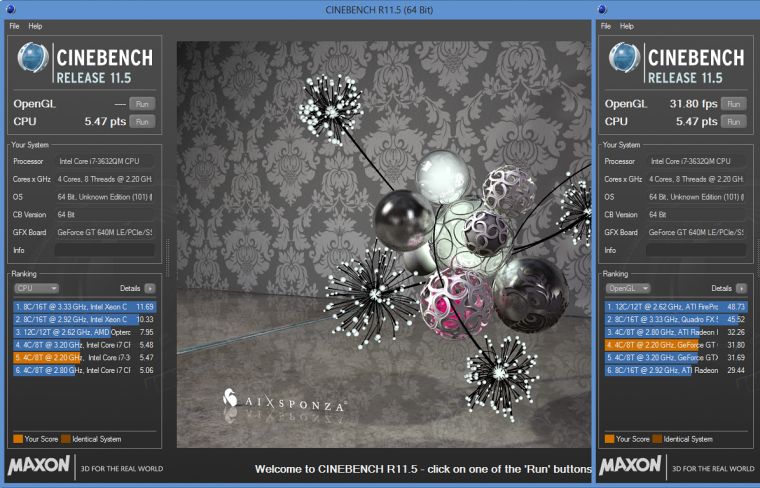
Task: Run OpenGL test in right window
Action: (733, 104)
